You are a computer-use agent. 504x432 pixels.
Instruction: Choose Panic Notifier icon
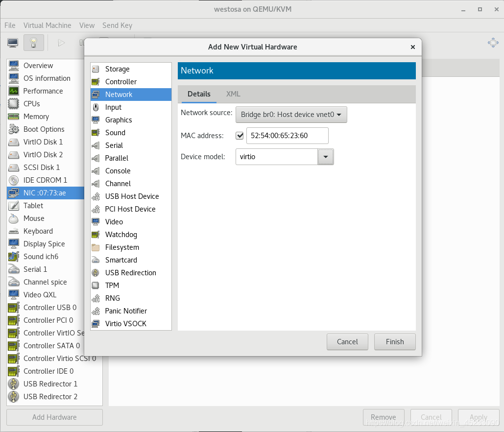tap(96, 311)
